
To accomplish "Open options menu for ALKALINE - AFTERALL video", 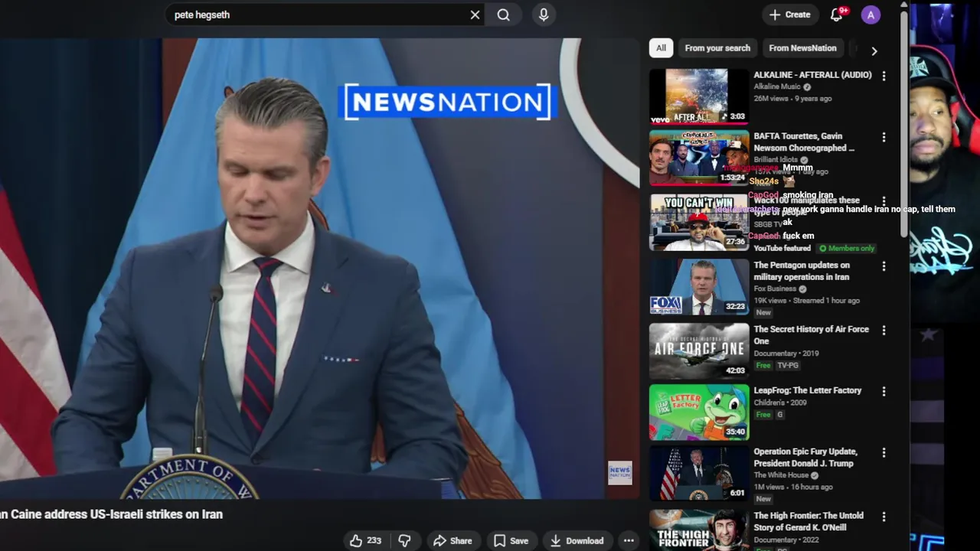I will point(884,76).
